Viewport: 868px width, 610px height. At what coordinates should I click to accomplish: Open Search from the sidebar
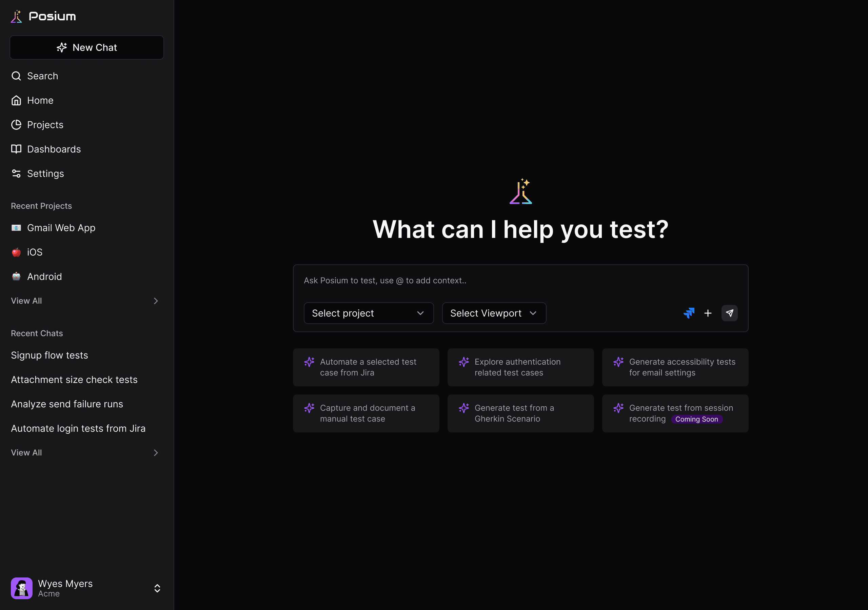pyautogui.click(x=42, y=76)
